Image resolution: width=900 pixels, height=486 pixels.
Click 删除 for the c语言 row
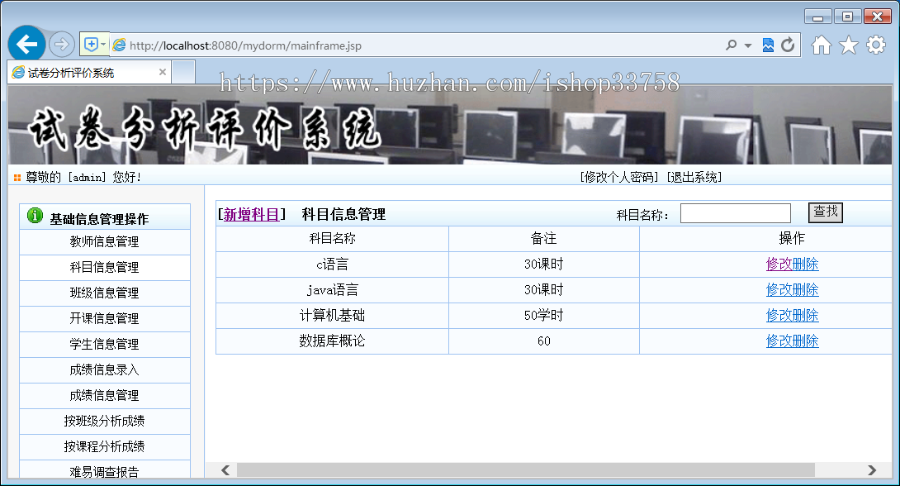point(805,265)
